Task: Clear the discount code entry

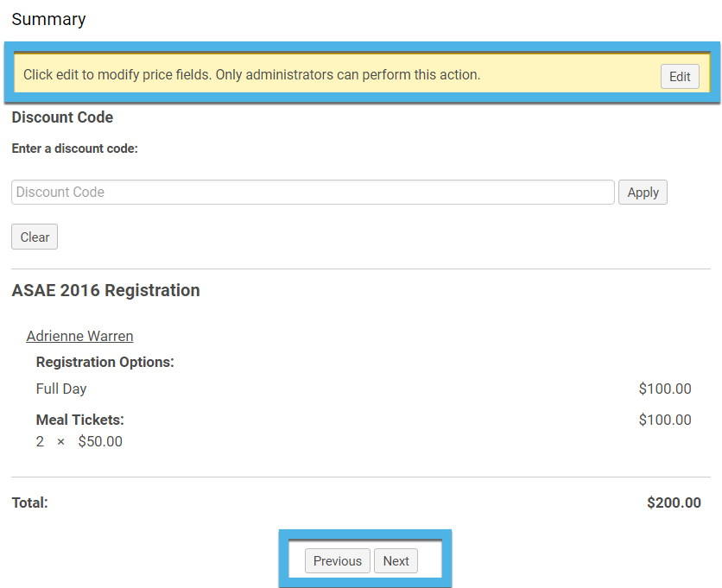Action: (x=35, y=237)
